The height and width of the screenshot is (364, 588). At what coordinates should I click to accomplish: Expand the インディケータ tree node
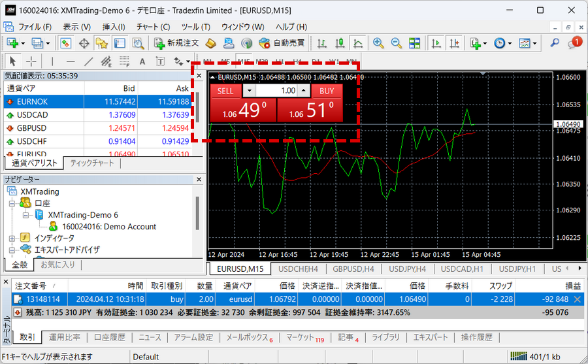(12, 238)
